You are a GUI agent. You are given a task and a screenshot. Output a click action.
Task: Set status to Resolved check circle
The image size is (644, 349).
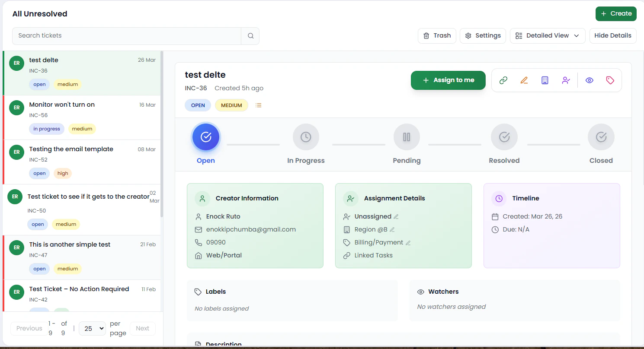click(x=504, y=137)
